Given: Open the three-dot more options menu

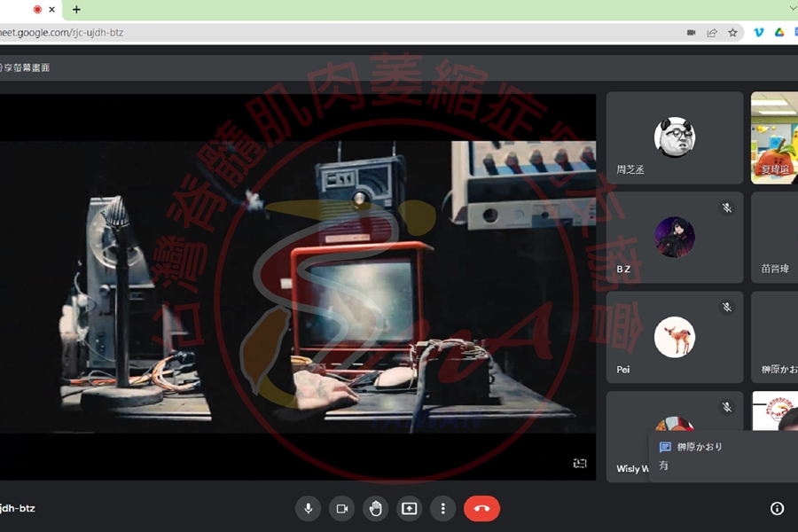Looking at the screenshot, I should point(442,508).
